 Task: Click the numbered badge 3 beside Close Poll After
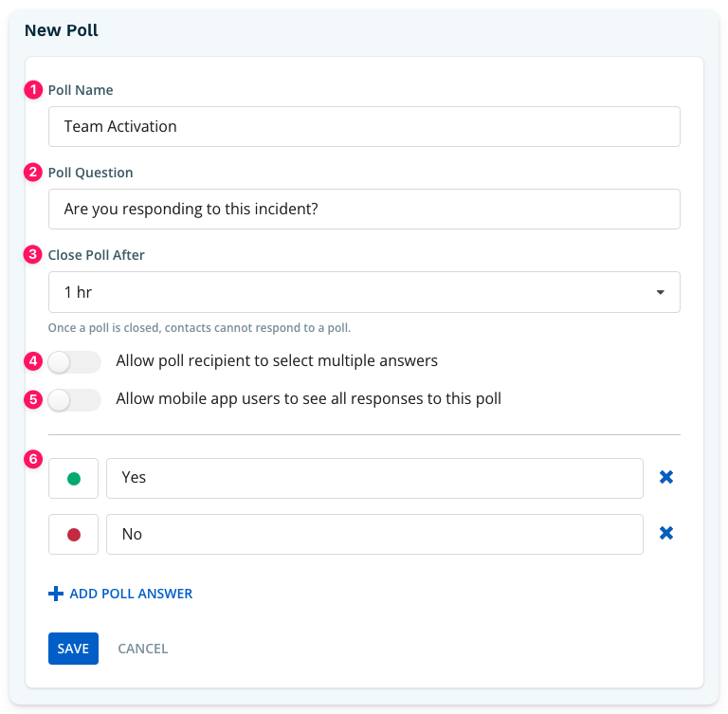[33, 254]
